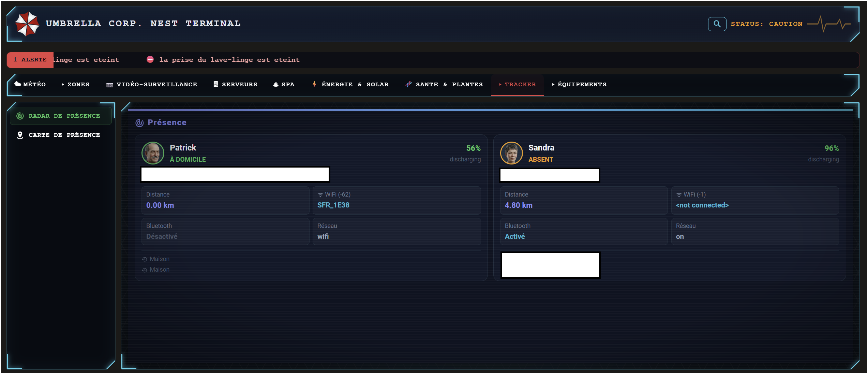Click the Présence heading radar icon
Viewport: 868px width, 374px height.
click(x=139, y=123)
